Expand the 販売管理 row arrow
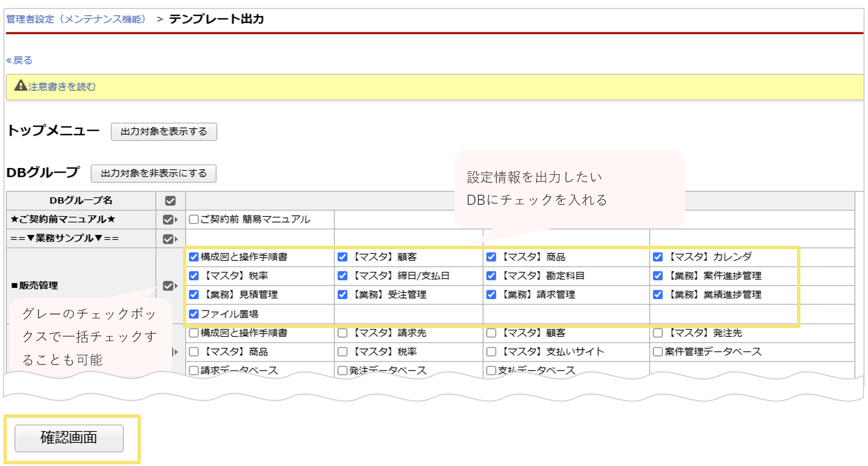Viewport: 868px width, 466px height. tap(176, 286)
